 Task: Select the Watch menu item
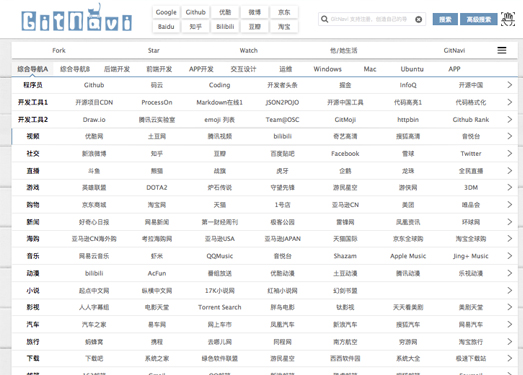(248, 50)
